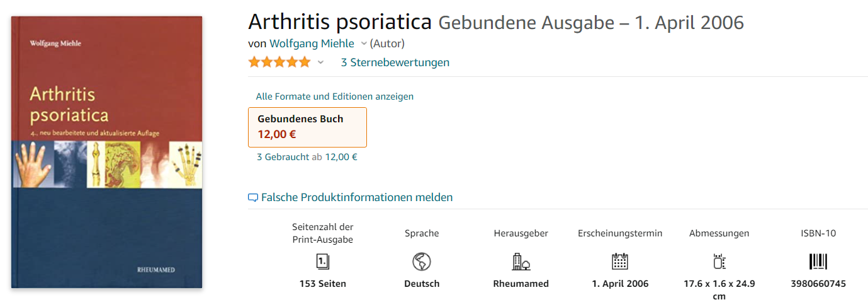Screen dimensions: 868x307
Task: Click the dimensions ruler icon
Action: 719,262
